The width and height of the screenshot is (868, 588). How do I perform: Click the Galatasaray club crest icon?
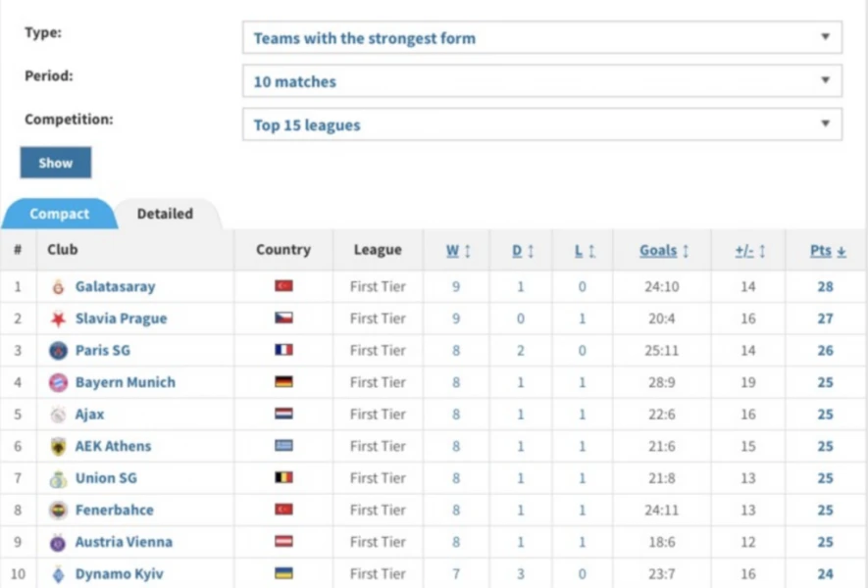[58, 287]
